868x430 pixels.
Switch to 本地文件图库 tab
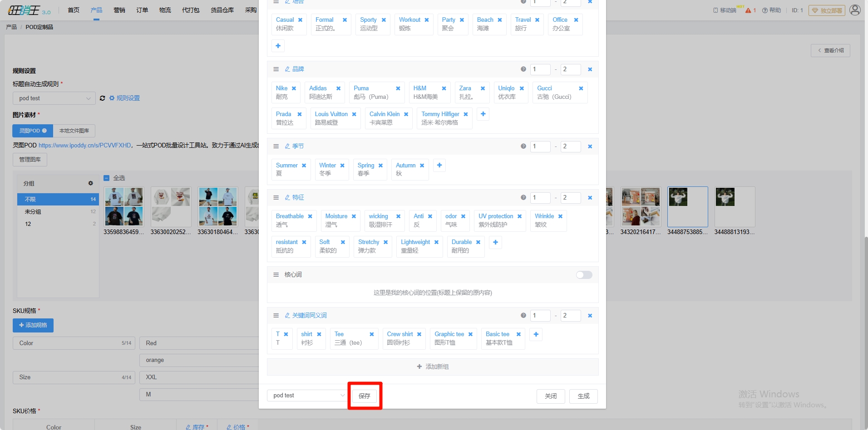tap(74, 131)
